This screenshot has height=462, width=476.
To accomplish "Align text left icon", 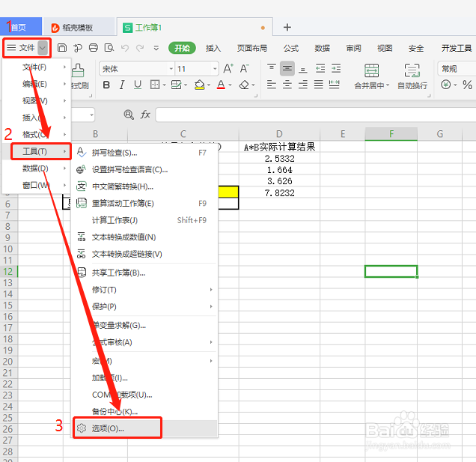I will point(272,85).
